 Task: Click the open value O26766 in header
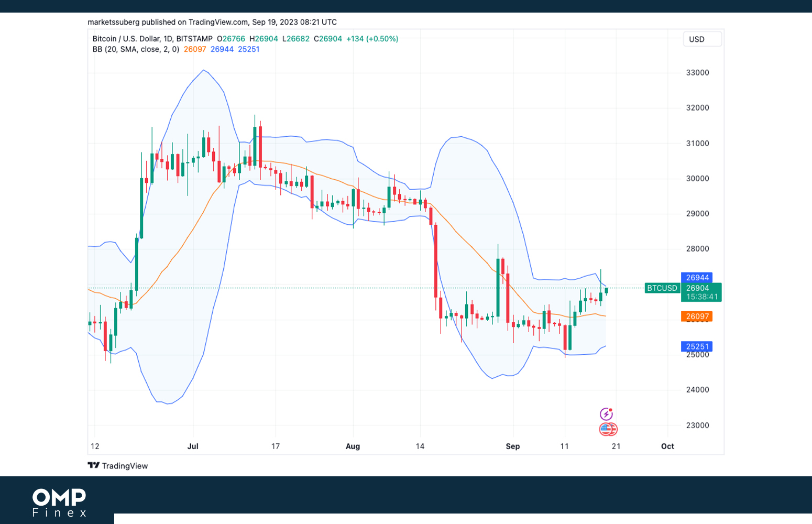point(231,39)
